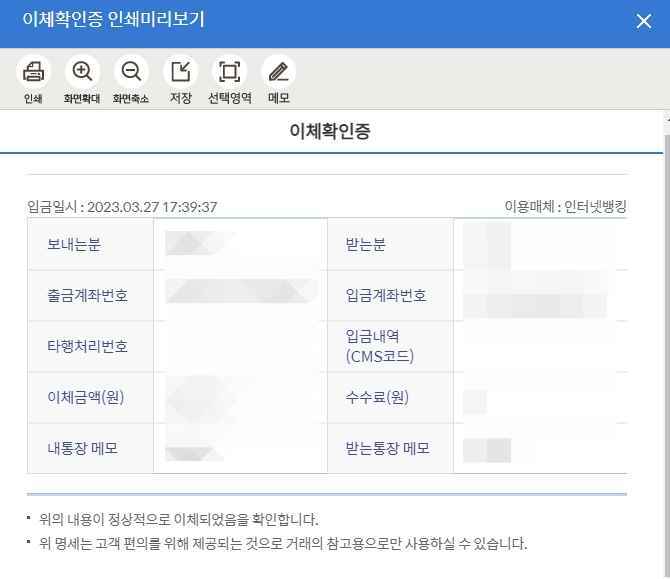This screenshot has width=670, height=579.
Task: Click the 이체확인증 document heading
Action: (329, 131)
